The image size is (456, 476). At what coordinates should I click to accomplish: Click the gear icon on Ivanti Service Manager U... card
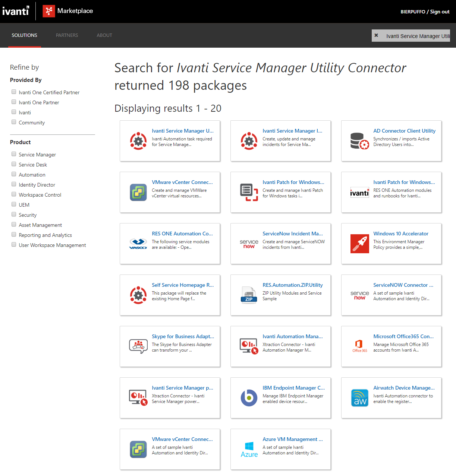[x=138, y=141]
